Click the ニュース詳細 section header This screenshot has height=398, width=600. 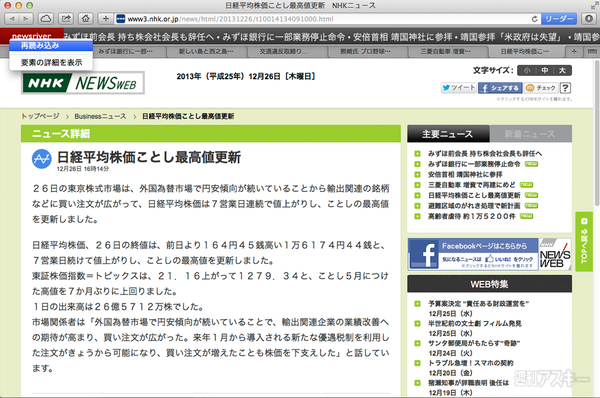coord(211,134)
